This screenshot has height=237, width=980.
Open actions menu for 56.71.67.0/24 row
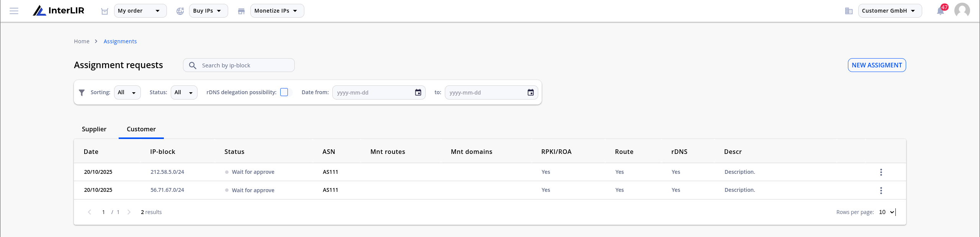pyautogui.click(x=881, y=191)
